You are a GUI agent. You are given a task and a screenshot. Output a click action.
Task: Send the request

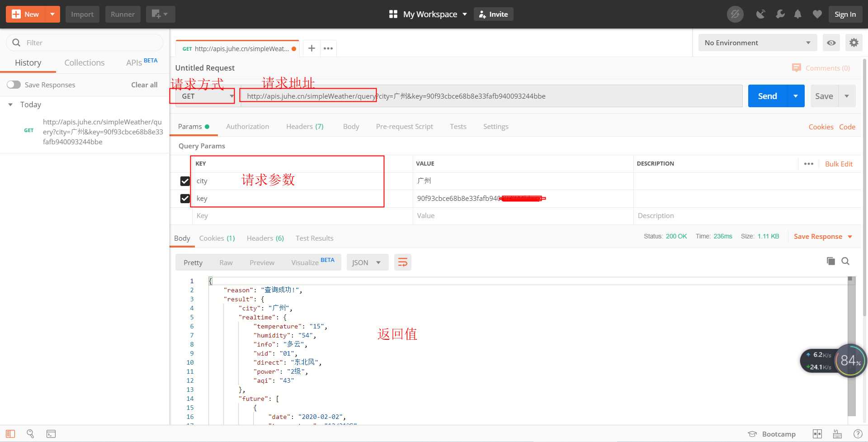coord(767,96)
